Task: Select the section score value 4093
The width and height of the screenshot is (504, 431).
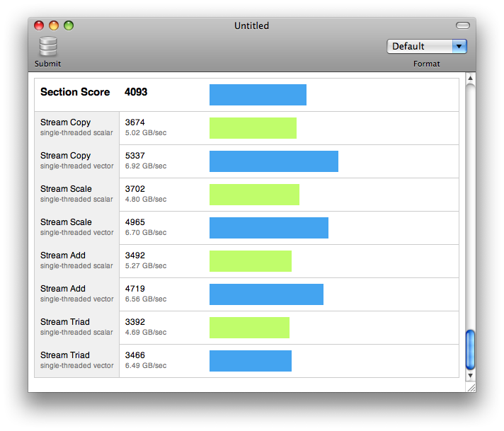Action: click(x=136, y=92)
